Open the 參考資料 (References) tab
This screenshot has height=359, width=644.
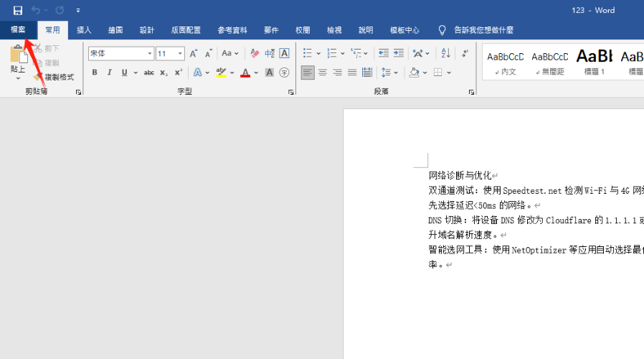click(x=232, y=30)
